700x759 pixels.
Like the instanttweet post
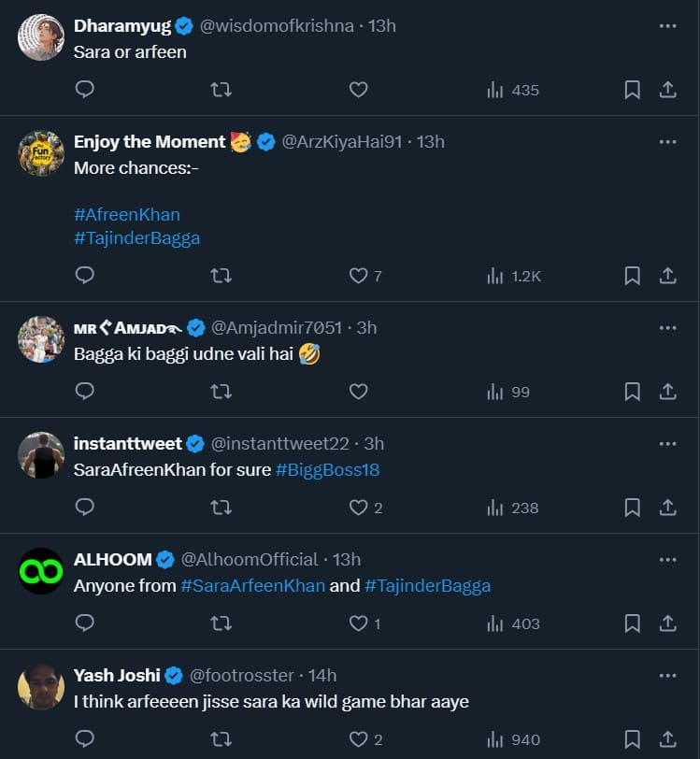pos(358,508)
